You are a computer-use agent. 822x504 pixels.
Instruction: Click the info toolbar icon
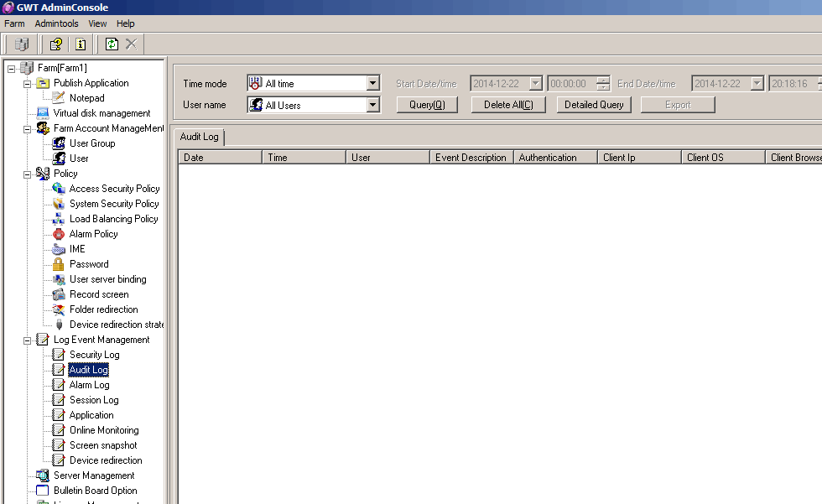point(81,44)
